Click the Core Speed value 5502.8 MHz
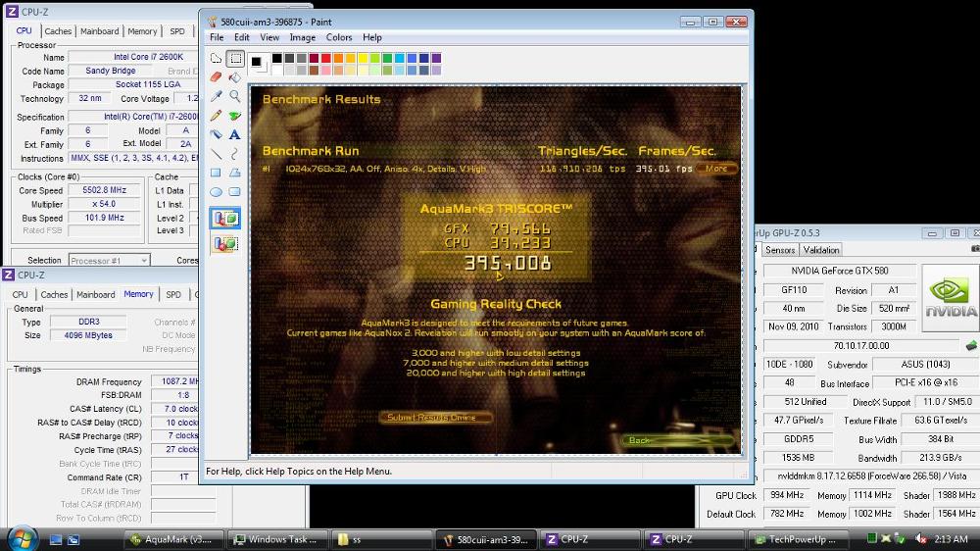 105,190
